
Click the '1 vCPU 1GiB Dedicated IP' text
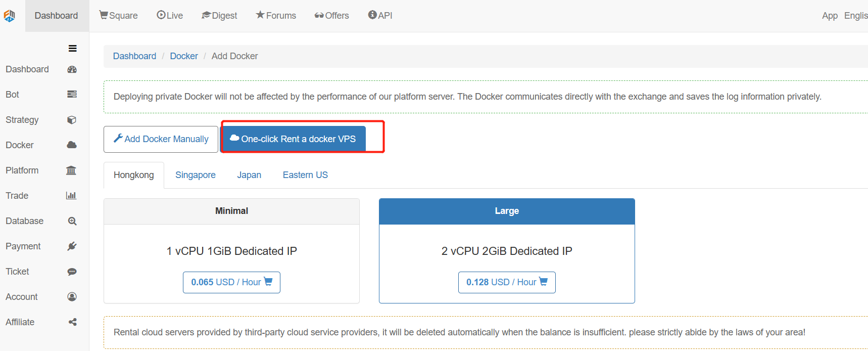(232, 251)
